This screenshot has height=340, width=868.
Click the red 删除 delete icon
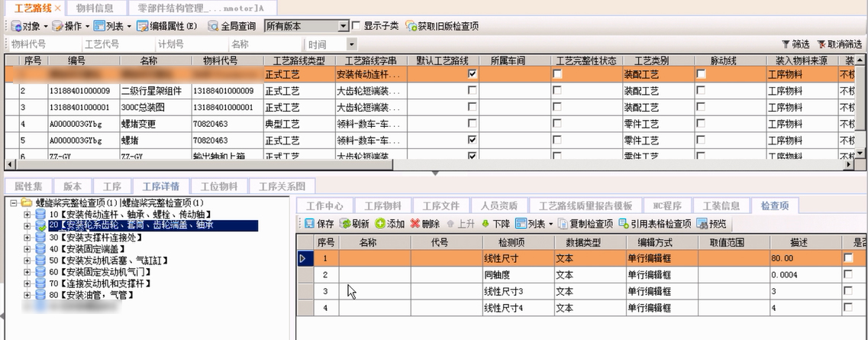click(x=415, y=224)
